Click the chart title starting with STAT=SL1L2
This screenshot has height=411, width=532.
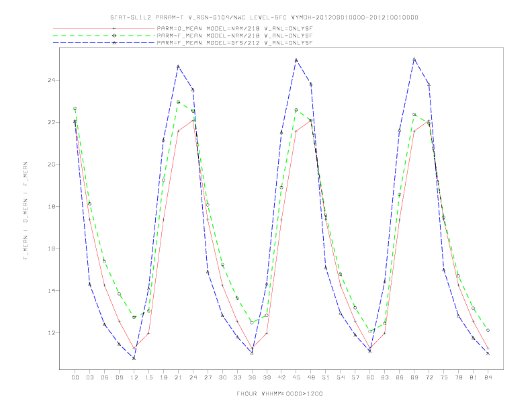264,17
